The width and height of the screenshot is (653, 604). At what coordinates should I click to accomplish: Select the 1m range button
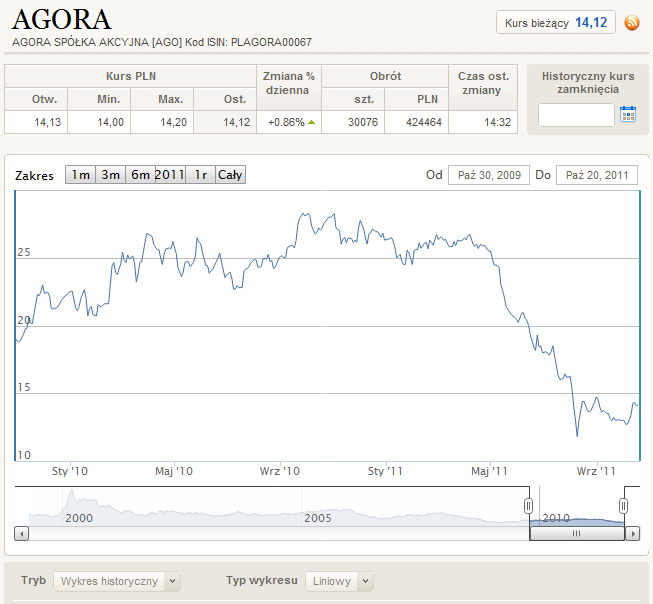80,175
